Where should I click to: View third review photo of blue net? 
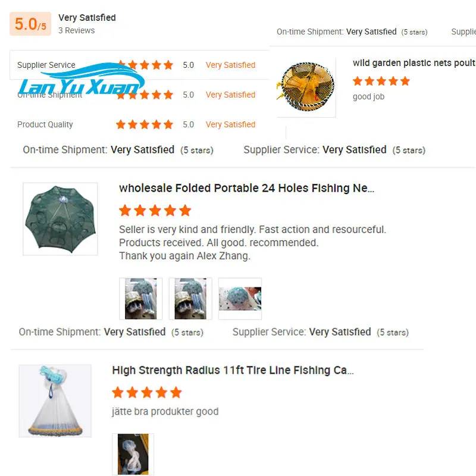click(x=240, y=299)
